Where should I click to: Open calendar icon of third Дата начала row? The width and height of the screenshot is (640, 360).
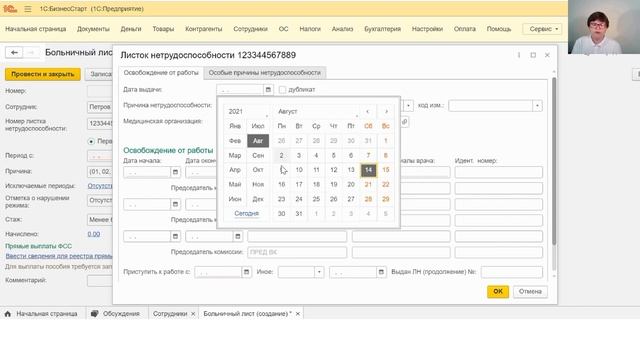click(175, 236)
